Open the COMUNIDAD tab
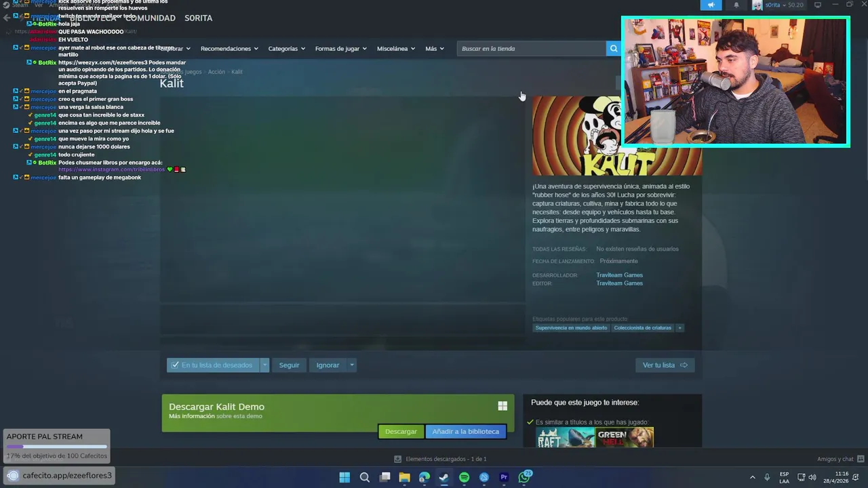Image resolution: width=868 pixels, height=488 pixels. (151, 18)
